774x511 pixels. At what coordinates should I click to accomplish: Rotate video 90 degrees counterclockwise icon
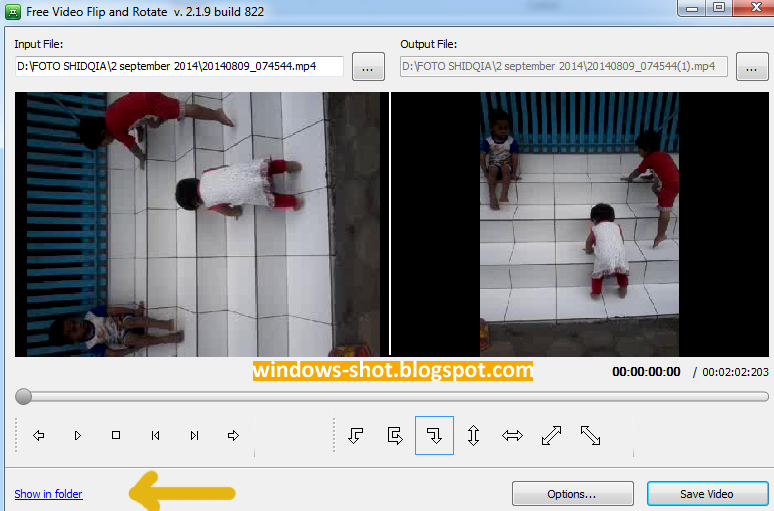pos(356,435)
